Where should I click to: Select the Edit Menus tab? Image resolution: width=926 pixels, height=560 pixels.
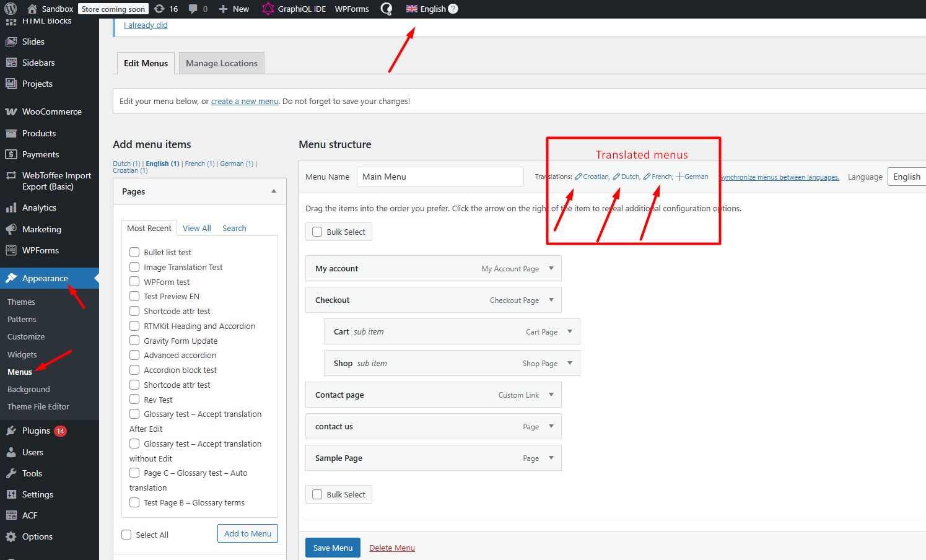146,63
